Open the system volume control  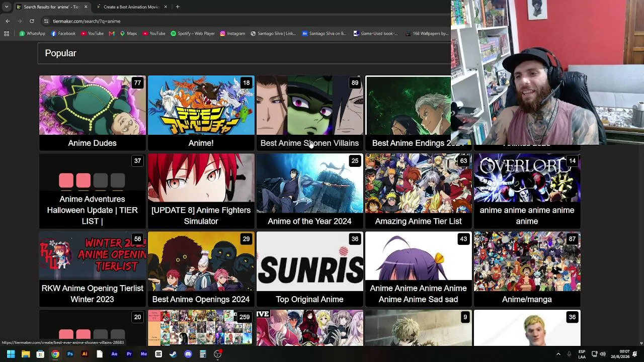(603, 354)
